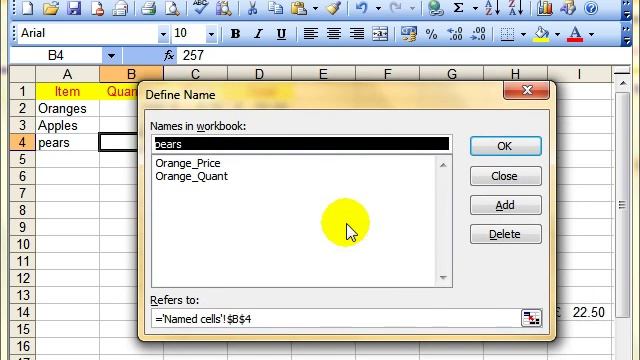Toggle bold formatting
Image resolution: width=640 pixels, height=360 pixels.
click(x=235, y=33)
